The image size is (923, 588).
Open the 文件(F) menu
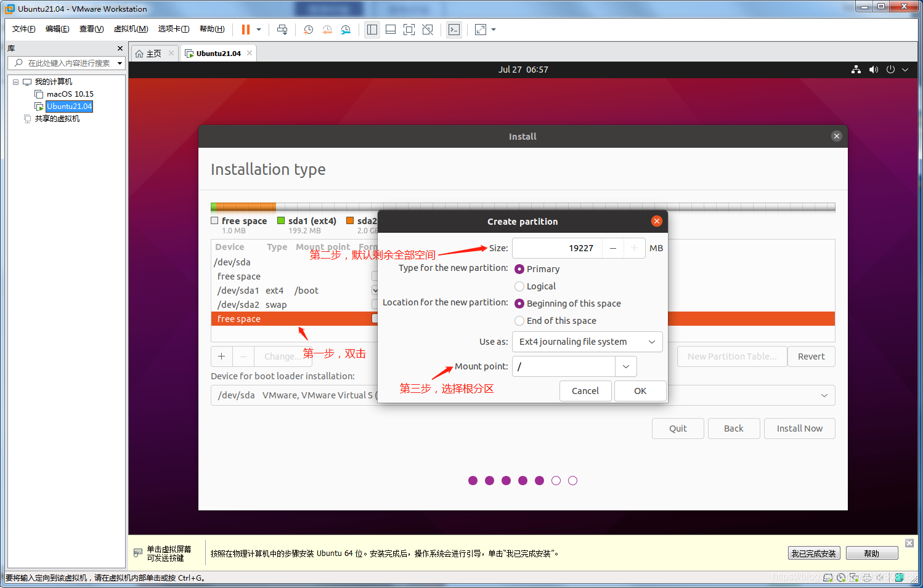(24, 29)
